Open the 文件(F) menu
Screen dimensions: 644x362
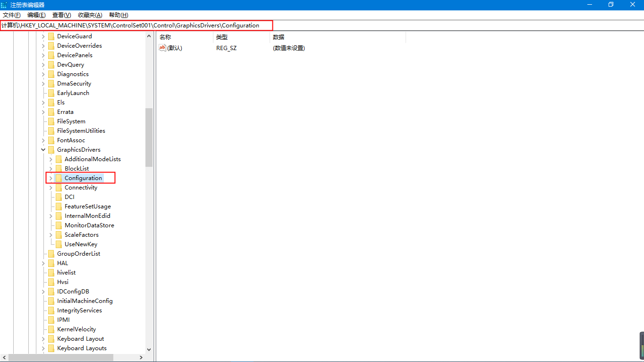[12, 15]
